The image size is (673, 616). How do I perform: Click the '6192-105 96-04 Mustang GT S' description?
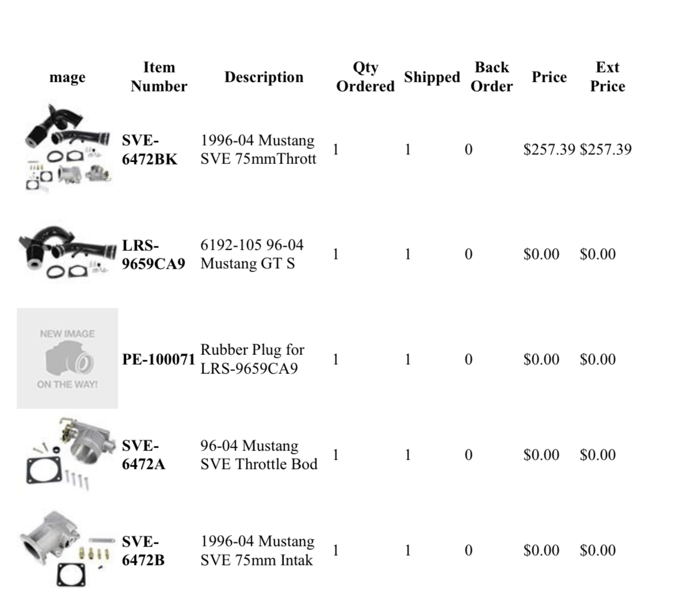(x=252, y=254)
